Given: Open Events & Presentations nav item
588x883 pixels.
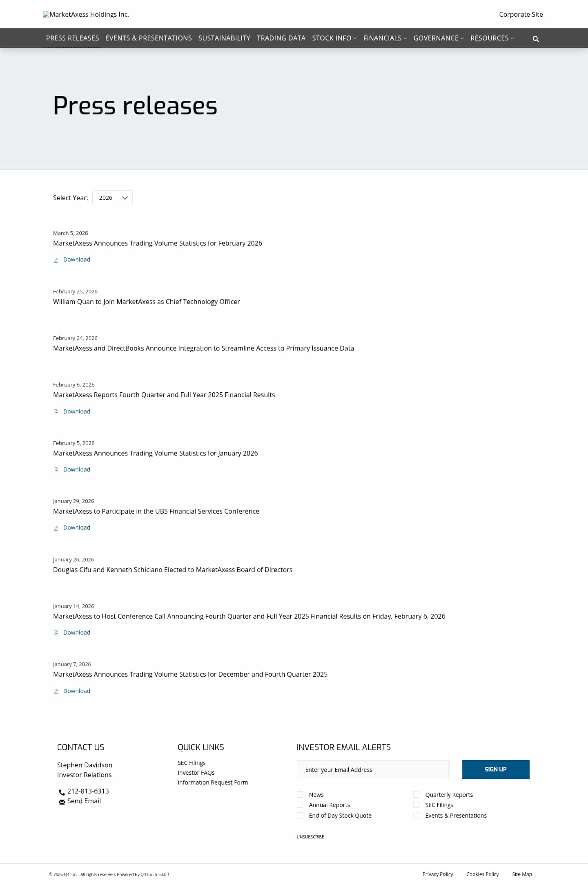Looking at the screenshot, I should [x=149, y=38].
